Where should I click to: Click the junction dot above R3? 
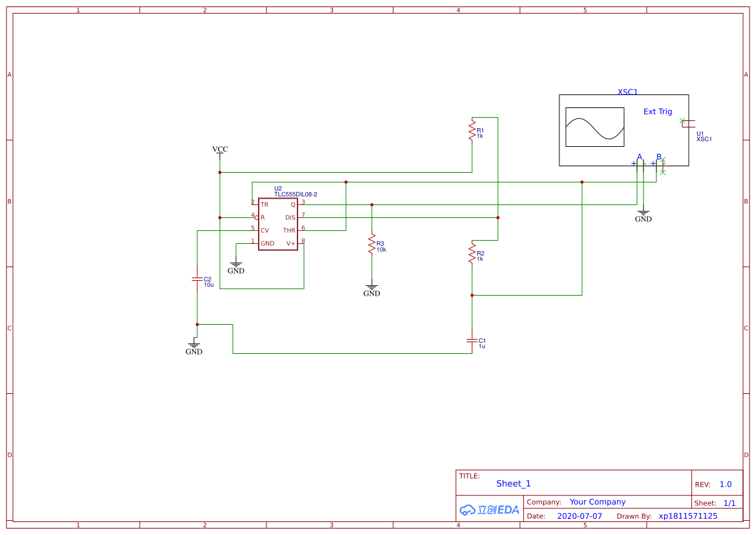(x=372, y=204)
